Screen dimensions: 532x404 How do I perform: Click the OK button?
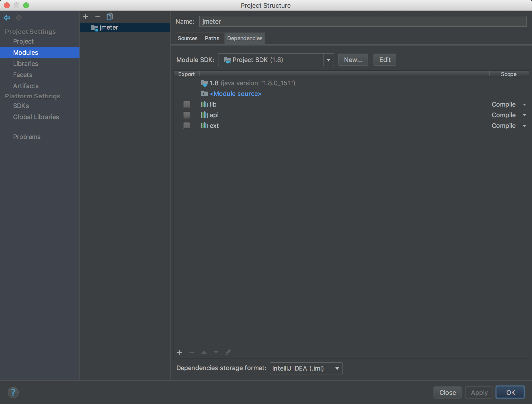pyautogui.click(x=510, y=392)
